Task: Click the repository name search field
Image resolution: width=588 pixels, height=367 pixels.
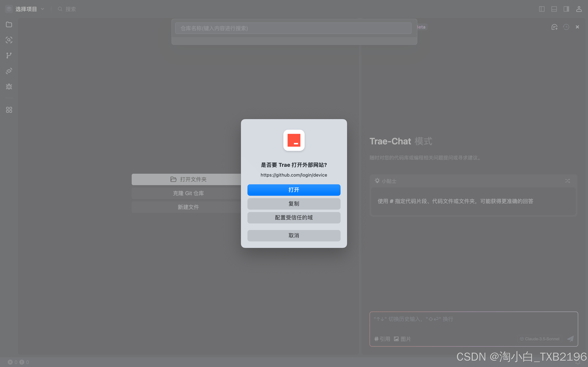Action: [293, 28]
